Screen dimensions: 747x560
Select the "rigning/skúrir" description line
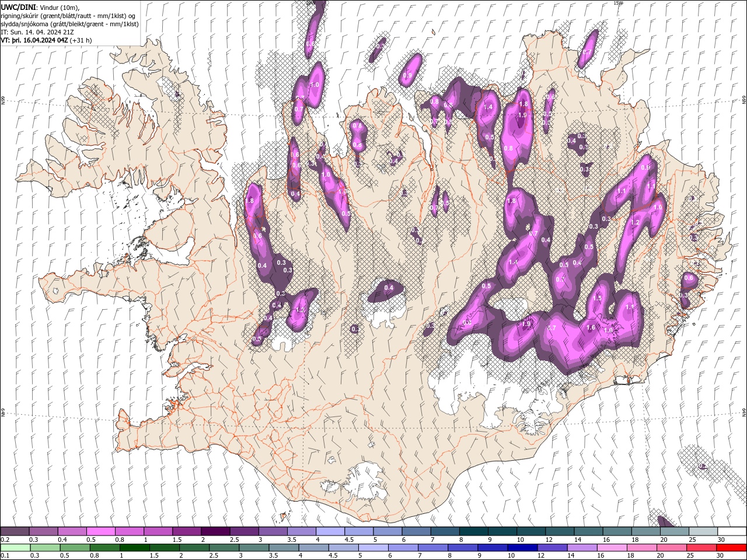click(68, 16)
